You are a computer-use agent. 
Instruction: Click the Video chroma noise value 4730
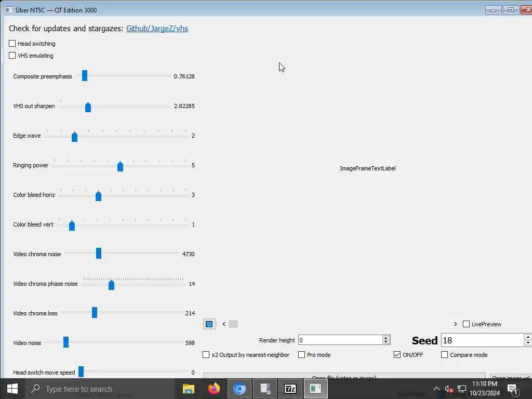(x=188, y=254)
